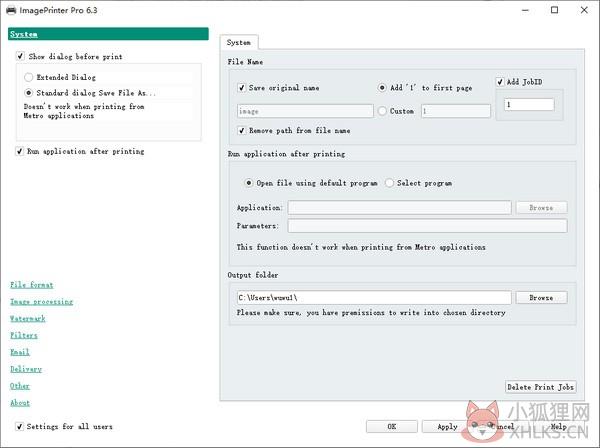Click the Parameters input field
The height and width of the screenshot is (448, 600).
(427, 226)
